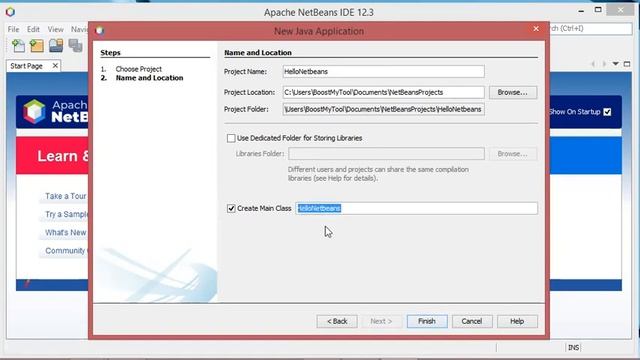Viewport: 640px width, 360px height.
Task: Open the Navigate menu
Action: point(80,29)
